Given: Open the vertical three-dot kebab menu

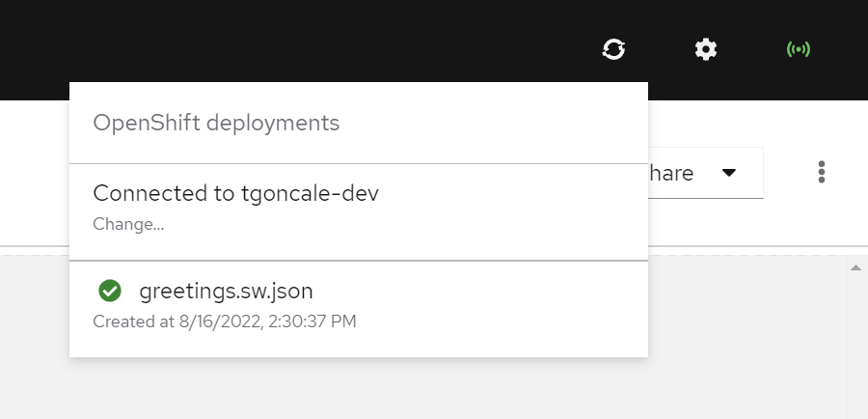Looking at the screenshot, I should 822,172.
